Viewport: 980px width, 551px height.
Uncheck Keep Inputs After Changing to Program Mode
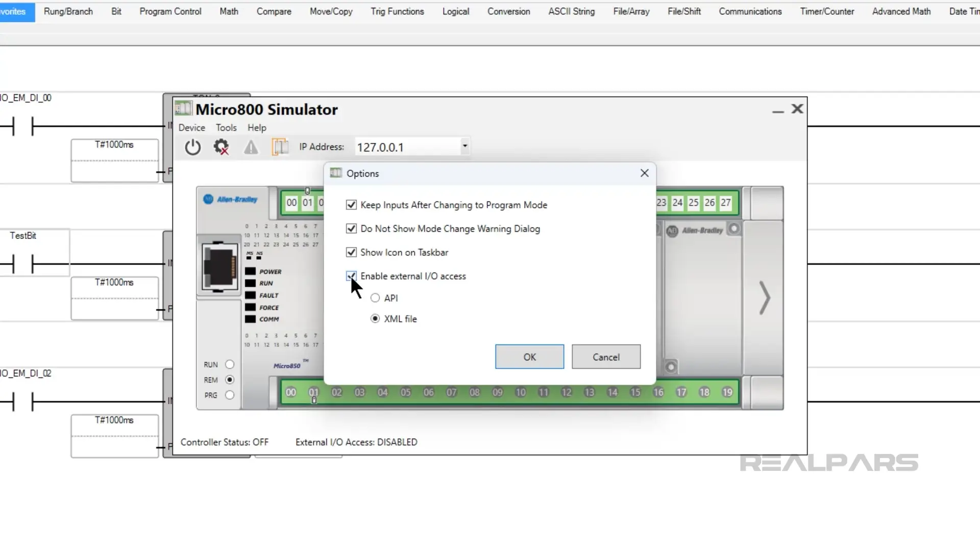(351, 205)
